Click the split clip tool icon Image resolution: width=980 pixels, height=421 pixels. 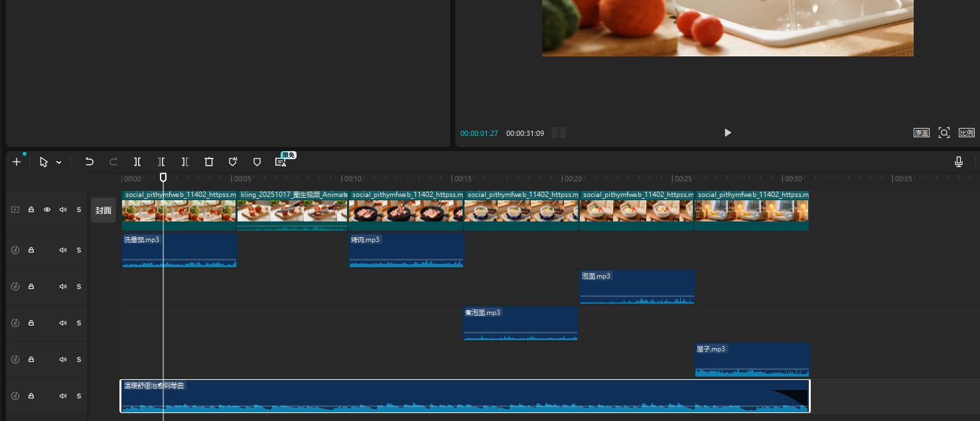click(137, 162)
